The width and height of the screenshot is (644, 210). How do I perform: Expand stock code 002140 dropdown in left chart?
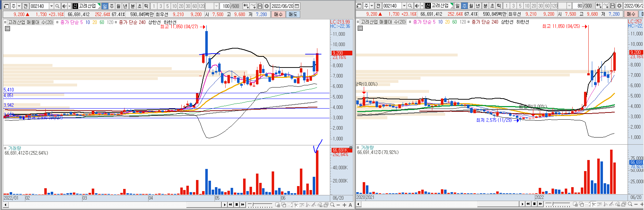click(51, 6)
